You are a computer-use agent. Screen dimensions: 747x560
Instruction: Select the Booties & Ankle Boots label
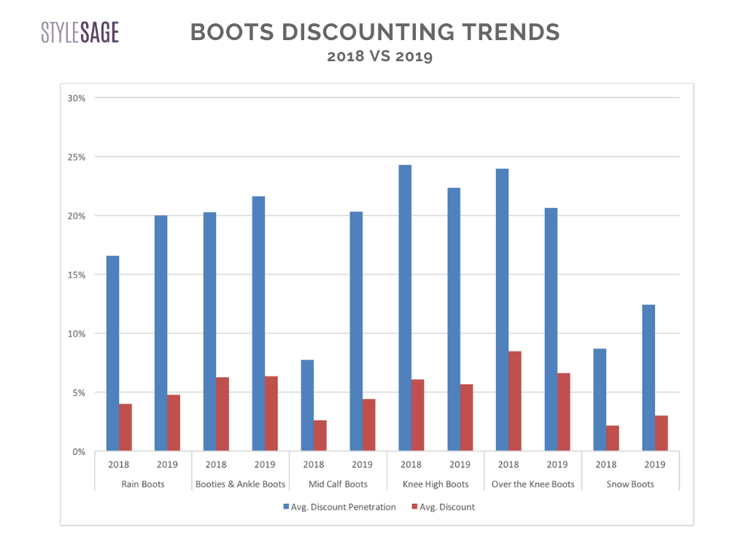[240, 484]
